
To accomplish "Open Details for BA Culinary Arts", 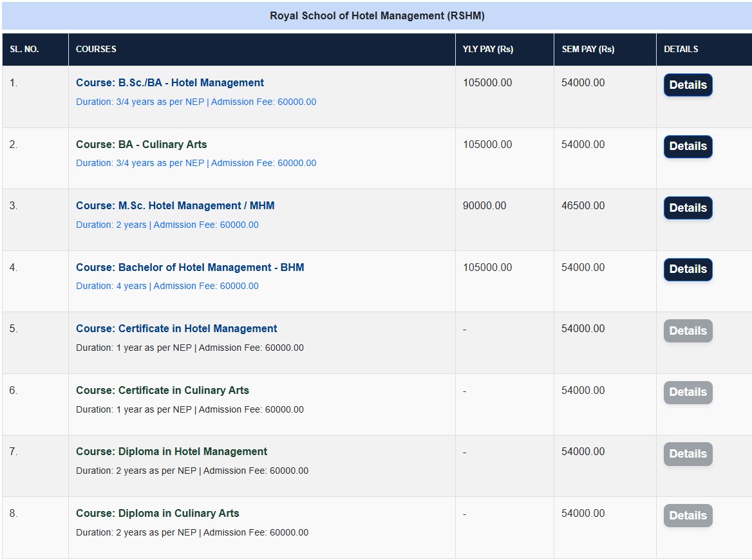I will pyautogui.click(x=688, y=147).
